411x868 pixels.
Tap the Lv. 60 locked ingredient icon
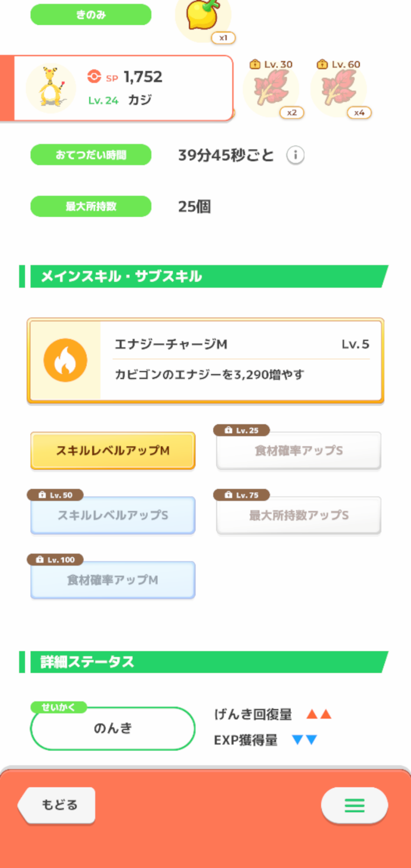(x=339, y=89)
